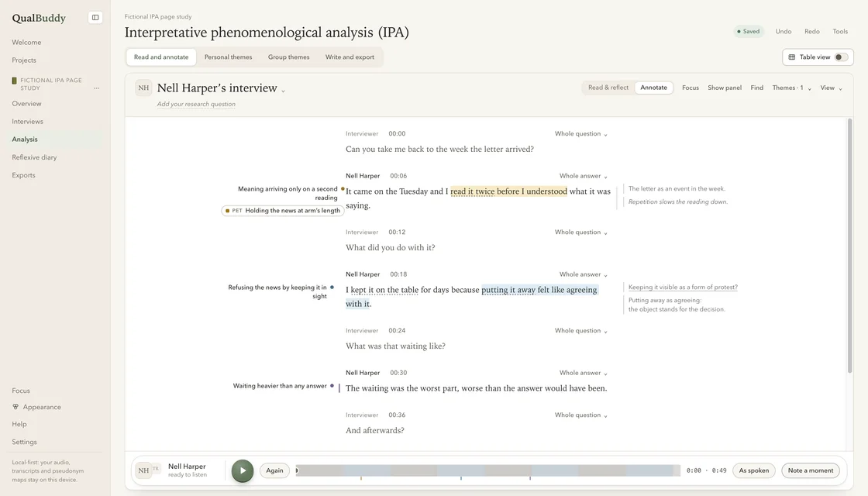868x496 pixels.
Task: Click 'Keeping it visible as a form of protest?' note
Action: [x=683, y=288]
